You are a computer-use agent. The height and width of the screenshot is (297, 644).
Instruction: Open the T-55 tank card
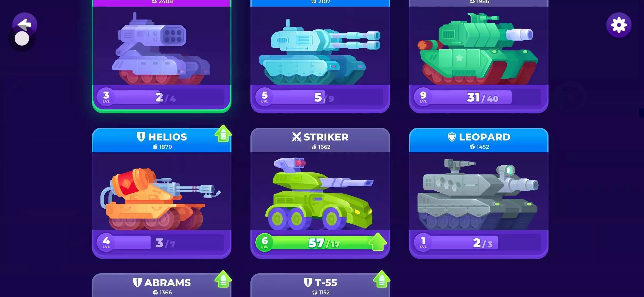pyautogui.click(x=320, y=285)
